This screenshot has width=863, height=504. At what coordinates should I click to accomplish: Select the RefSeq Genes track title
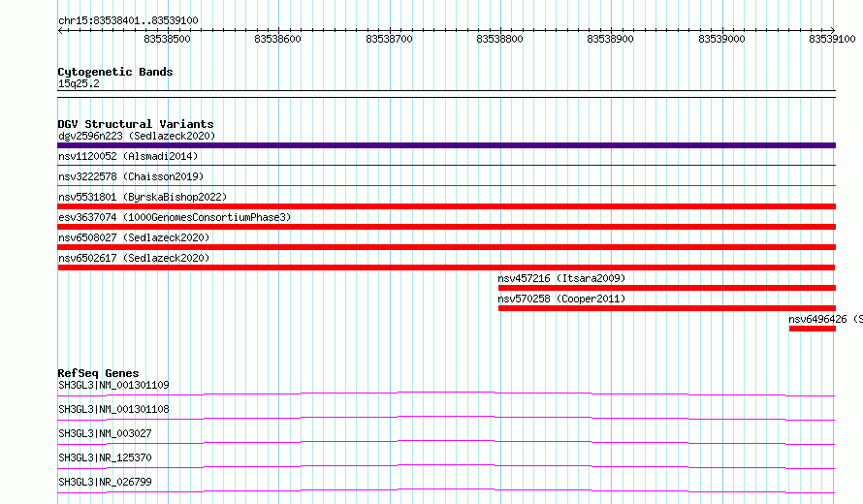click(98, 373)
